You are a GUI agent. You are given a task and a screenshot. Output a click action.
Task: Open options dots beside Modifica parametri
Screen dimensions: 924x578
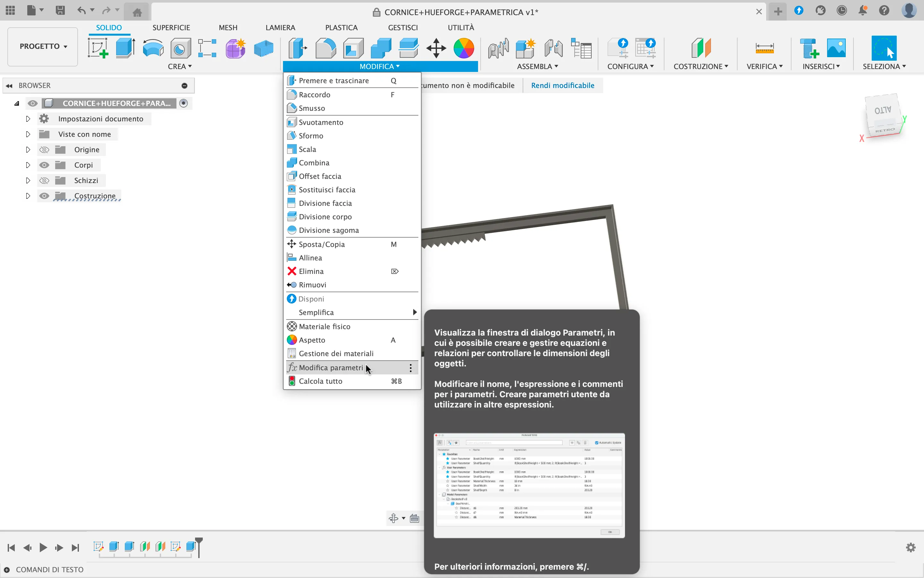click(x=410, y=368)
